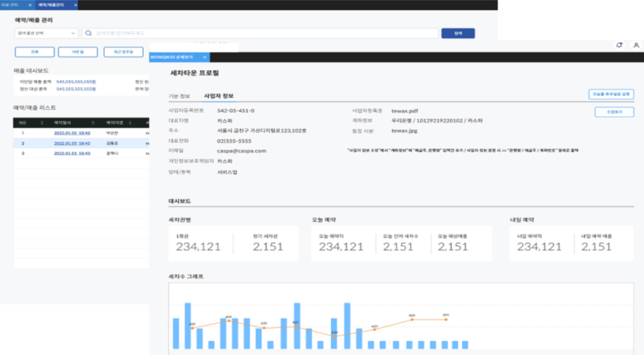Switch to the 기본 정보 tab
The width and height of the screenshot is (644, 355).
tap(179, 96)
